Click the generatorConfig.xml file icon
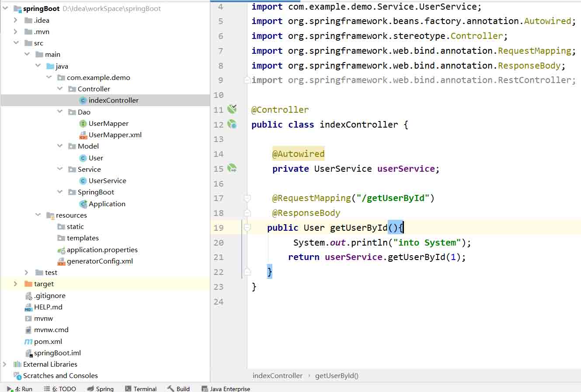 coord(61,261)
